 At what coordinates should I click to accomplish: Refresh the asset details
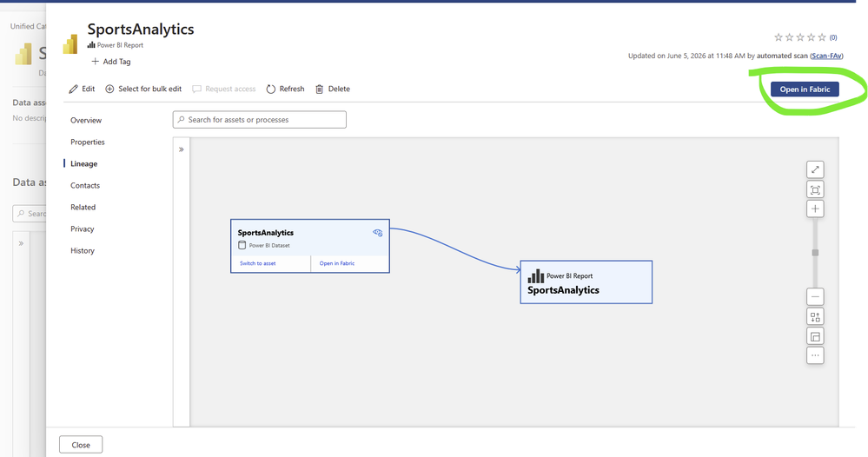[285, 89]
